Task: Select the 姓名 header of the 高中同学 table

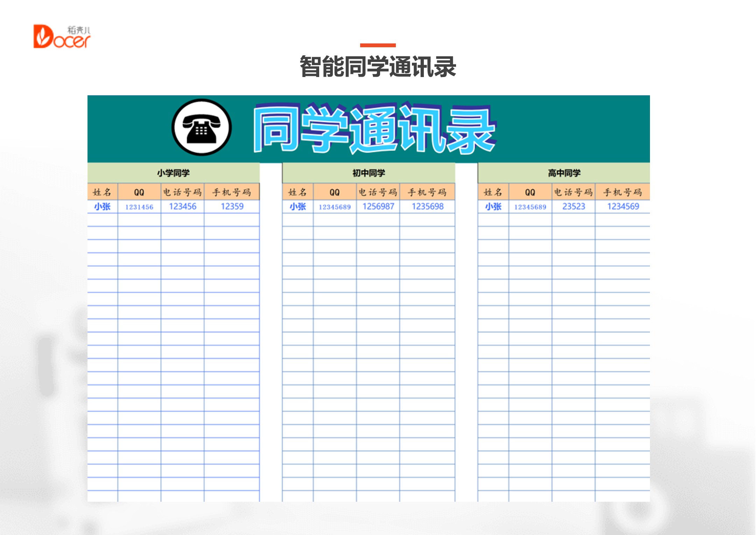Action: tap(493, 192)
